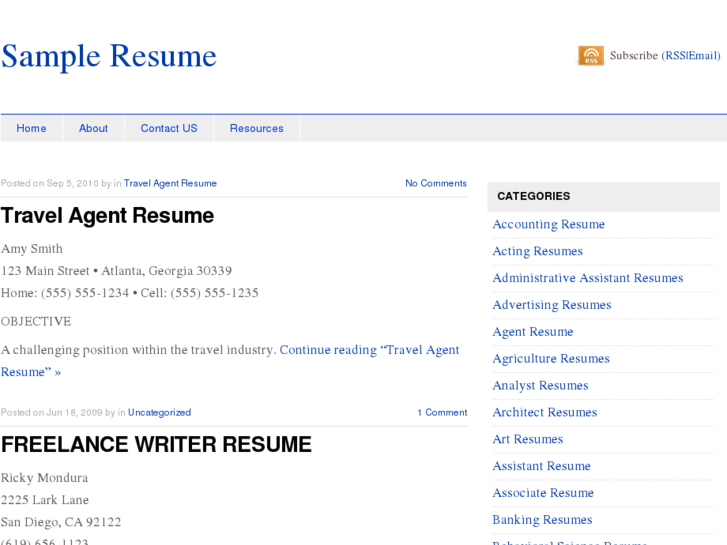View the 1 Comment link
The height and width of the screenshot is (545, 727).
click(442, 412)
